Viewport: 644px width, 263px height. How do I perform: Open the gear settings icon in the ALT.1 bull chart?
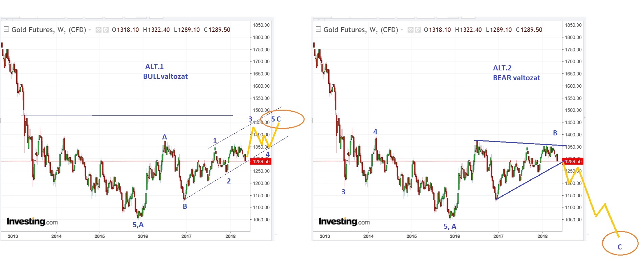pyautogui.click(x=106, y=30)
